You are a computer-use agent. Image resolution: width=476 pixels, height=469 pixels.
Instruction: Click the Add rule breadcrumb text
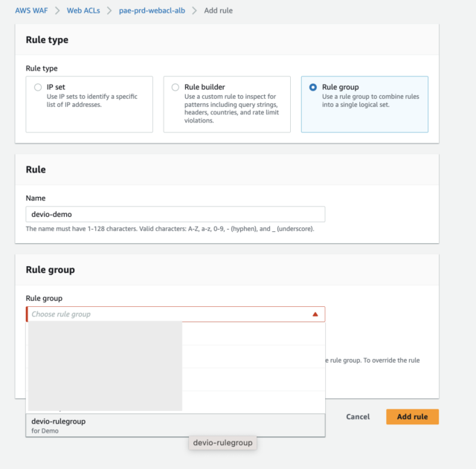click(218, 10)
